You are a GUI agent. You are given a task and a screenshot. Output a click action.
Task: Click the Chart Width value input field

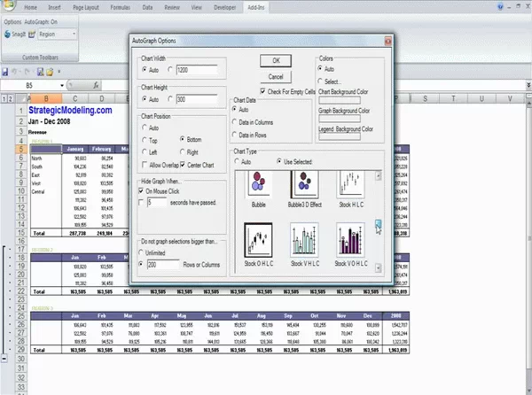click(x=195, y=69)
